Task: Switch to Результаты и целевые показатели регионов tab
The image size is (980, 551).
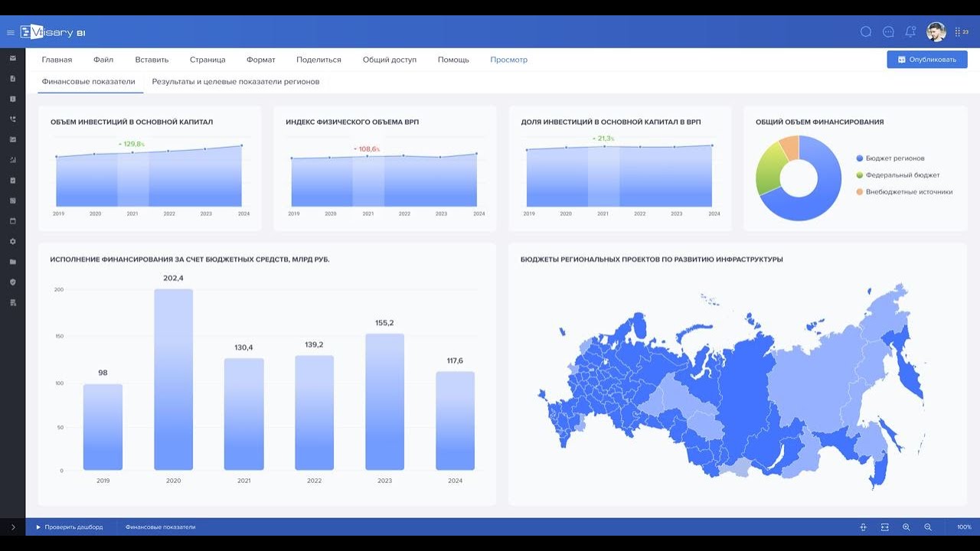Action: tap(236, 81)
